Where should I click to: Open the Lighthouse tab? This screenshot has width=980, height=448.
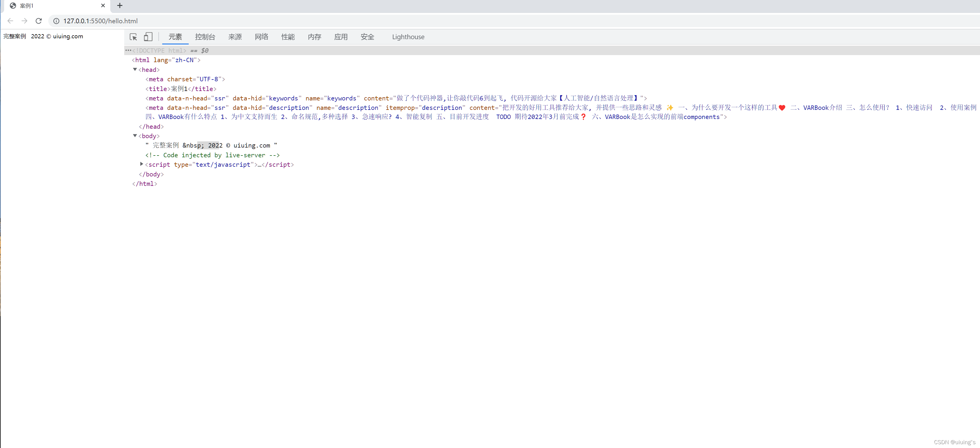(408, 37)
